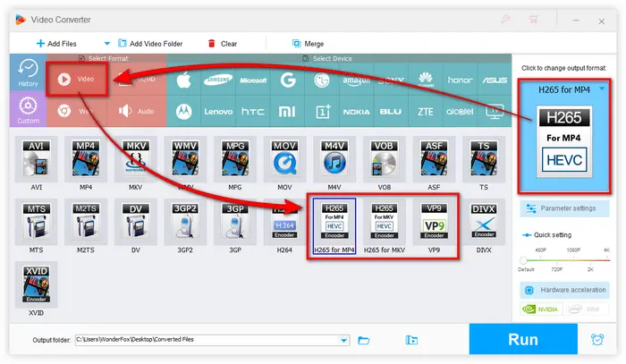Open the Lenovo device category
Image resolution: width=626 pixels, height=364 pixels.
click(218, 112)
